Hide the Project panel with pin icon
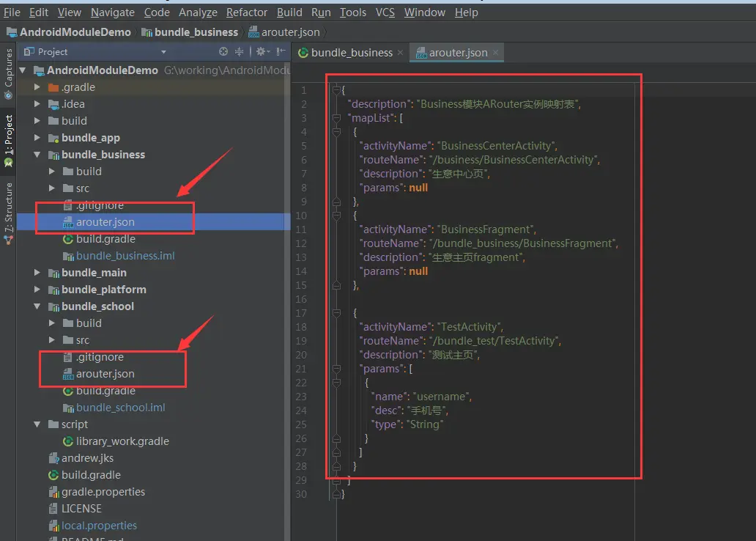This screenshot has width=756, height=541. pos(281,51)
